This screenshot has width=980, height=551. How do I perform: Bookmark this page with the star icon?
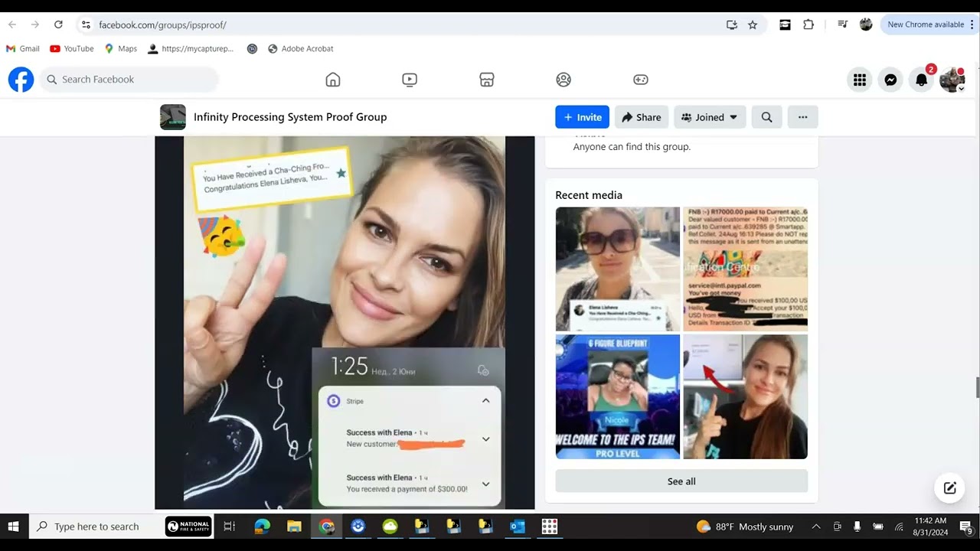point(753,24)
